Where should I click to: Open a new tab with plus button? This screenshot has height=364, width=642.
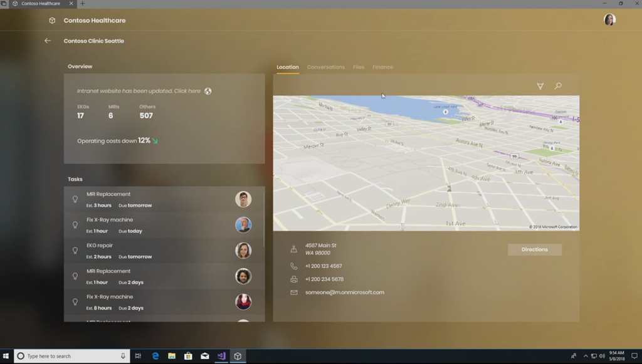coord(82,3)
